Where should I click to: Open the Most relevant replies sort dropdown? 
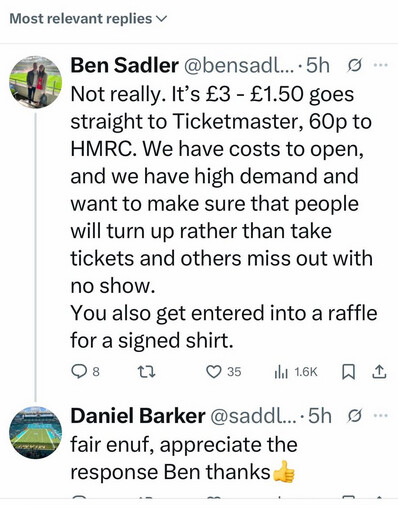pos(88,19)
